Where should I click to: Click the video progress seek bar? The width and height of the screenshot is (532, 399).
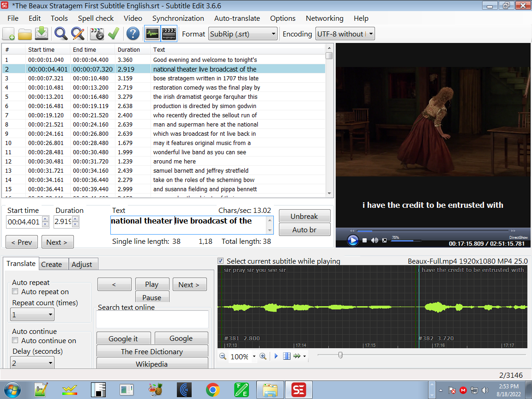432,231
